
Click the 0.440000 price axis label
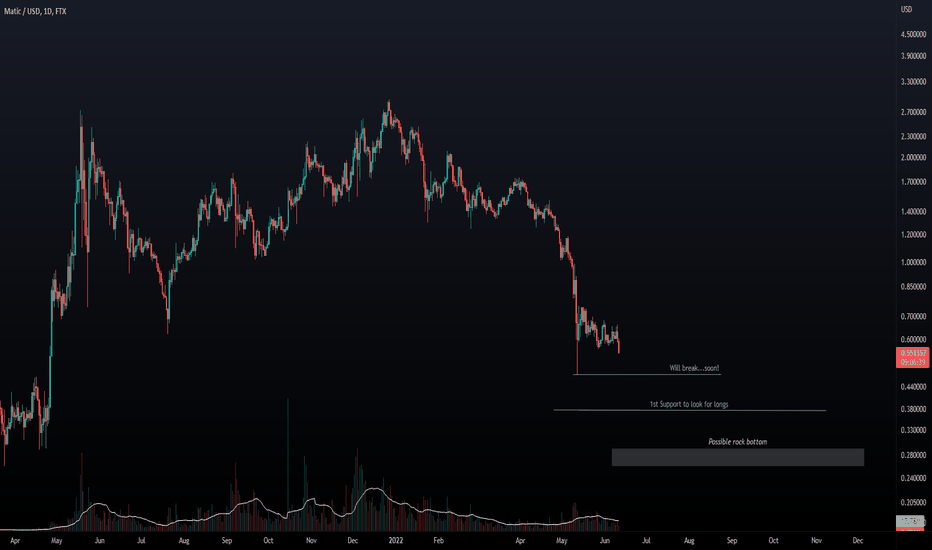point(913,387)
